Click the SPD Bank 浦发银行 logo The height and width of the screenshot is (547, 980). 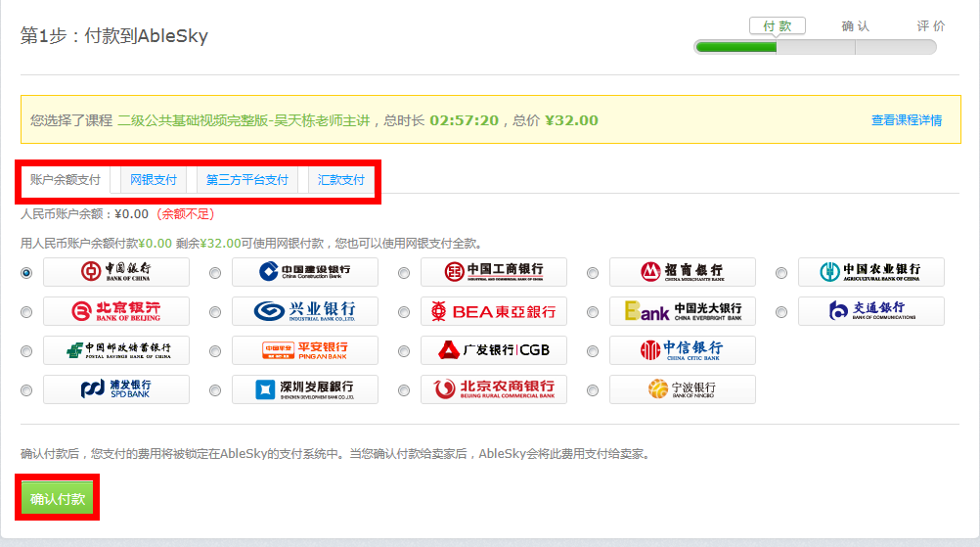(x=116, y=389)
